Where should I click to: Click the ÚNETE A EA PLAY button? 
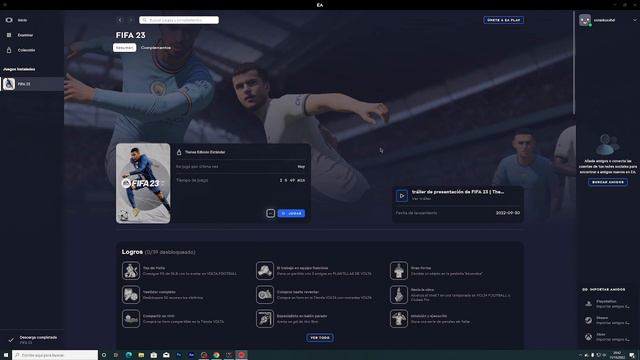pos(503,20)
